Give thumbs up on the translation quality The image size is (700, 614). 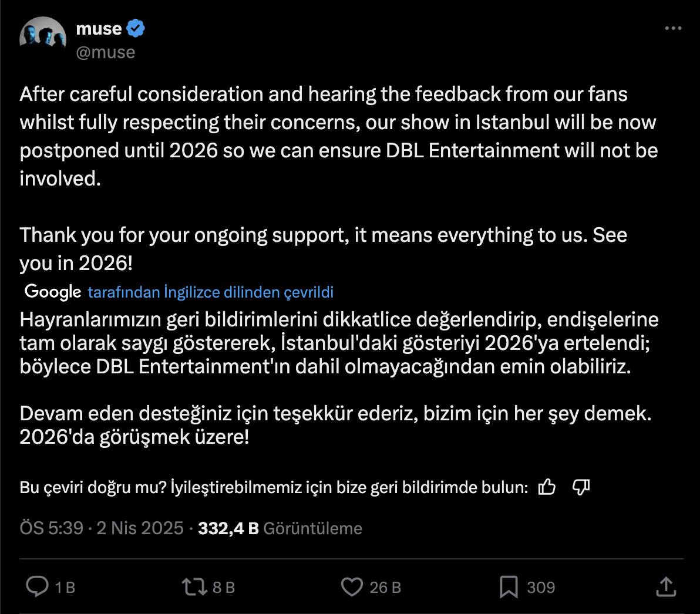click(x=547, y=487)
